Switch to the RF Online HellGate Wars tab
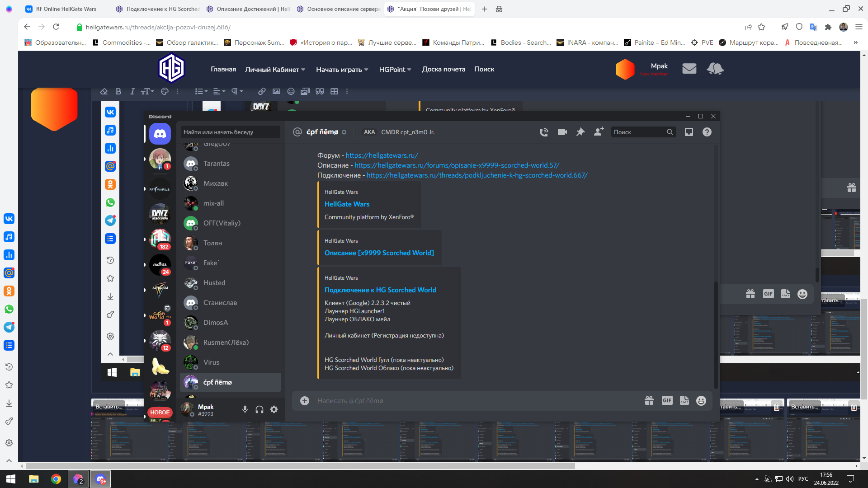The height and width of the screenshot is (488, 868). coord(66,9)
